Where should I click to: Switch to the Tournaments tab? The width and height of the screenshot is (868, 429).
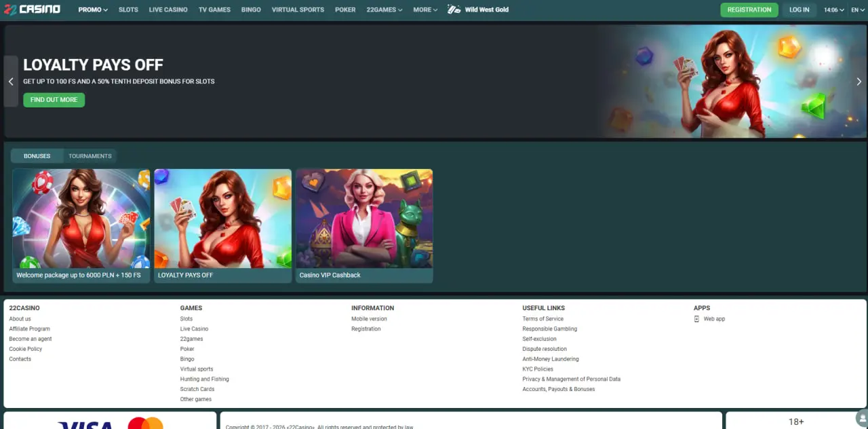tap(90, 156)
